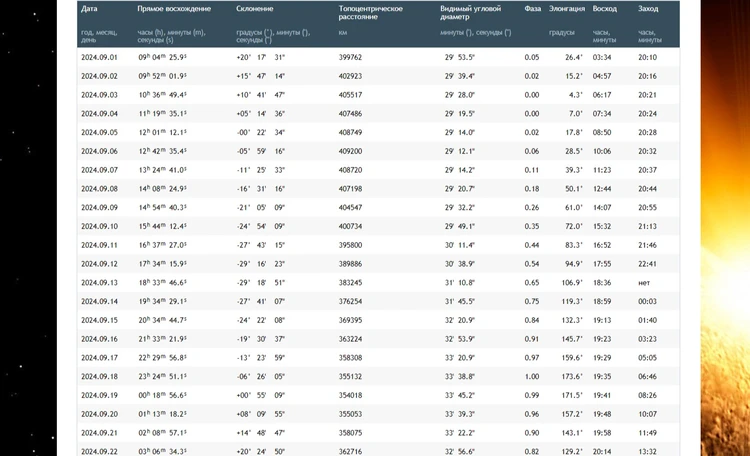Click the "Дата" column header
Viewport: 750px width, 456px height.
tap(89, 8)
